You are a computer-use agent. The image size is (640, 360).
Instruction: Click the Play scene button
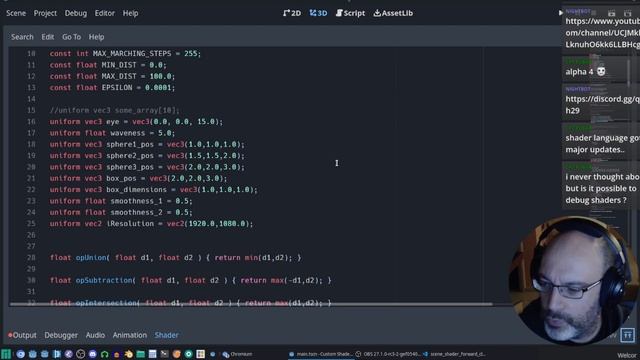tap(560, 13)
